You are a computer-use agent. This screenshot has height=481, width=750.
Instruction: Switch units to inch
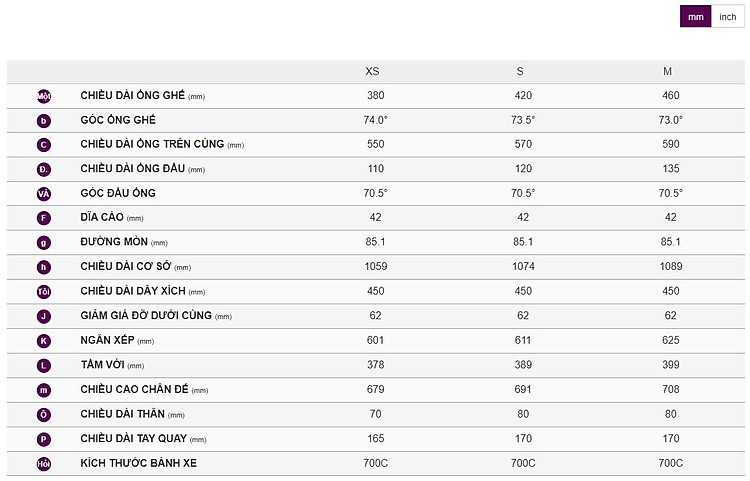pyautogui.click(x=728, y=17)
